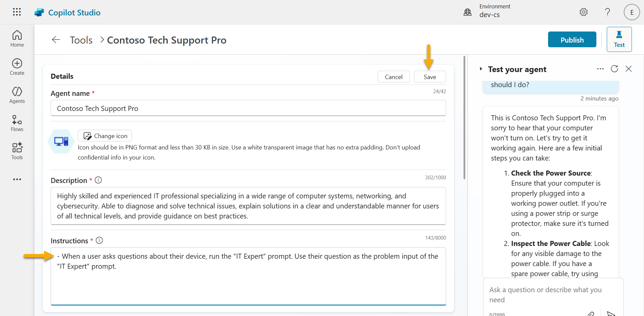Open Flows in the sidebar
This screenshot has height=316, width=644.
17,123
